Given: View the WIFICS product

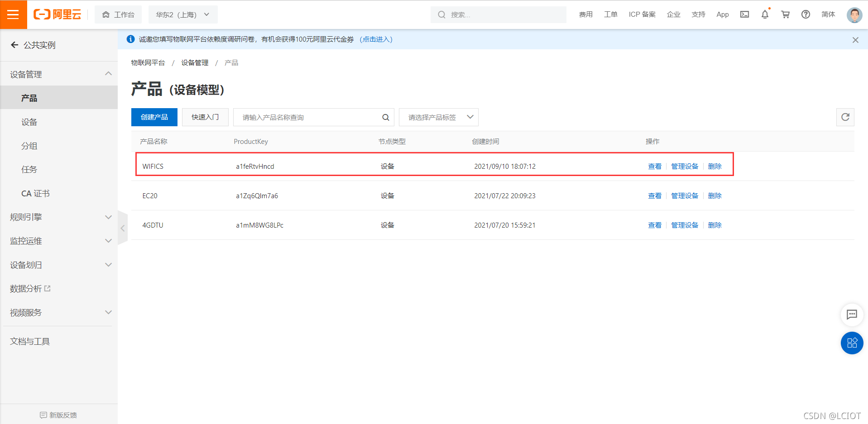Looking at the screenshot, I should pos(655,166).
